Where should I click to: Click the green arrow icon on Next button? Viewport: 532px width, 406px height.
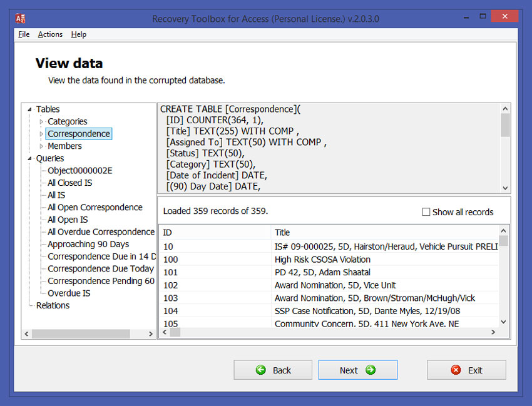[371, 370]
